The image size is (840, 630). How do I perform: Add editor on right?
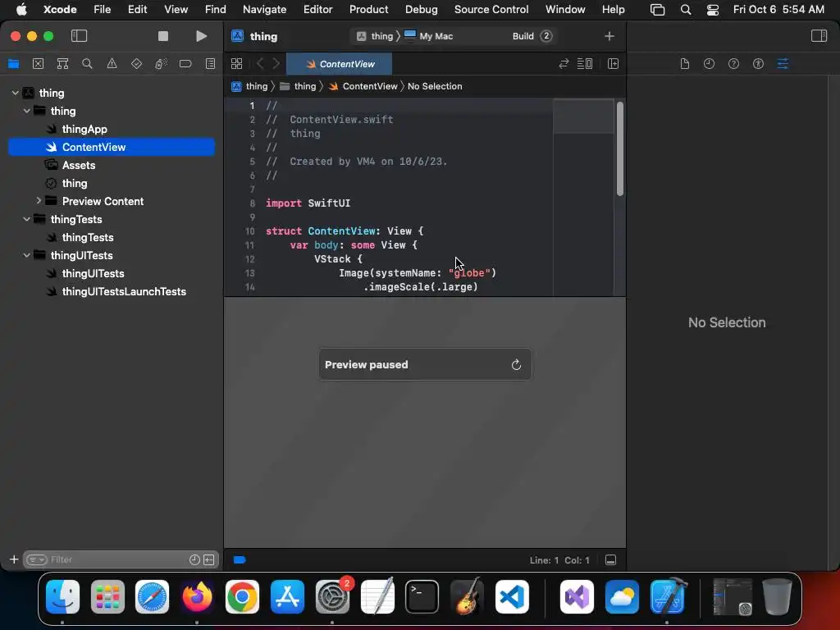click(x=613, y=64)
